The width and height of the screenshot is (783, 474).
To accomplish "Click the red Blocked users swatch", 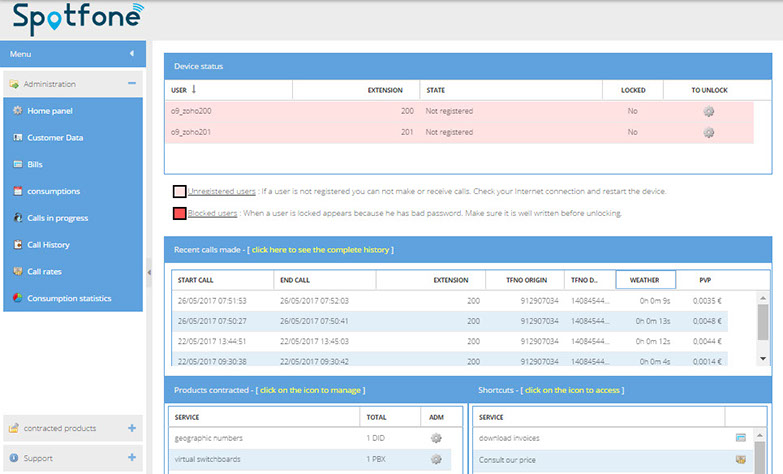I will [x=179, y=213].
